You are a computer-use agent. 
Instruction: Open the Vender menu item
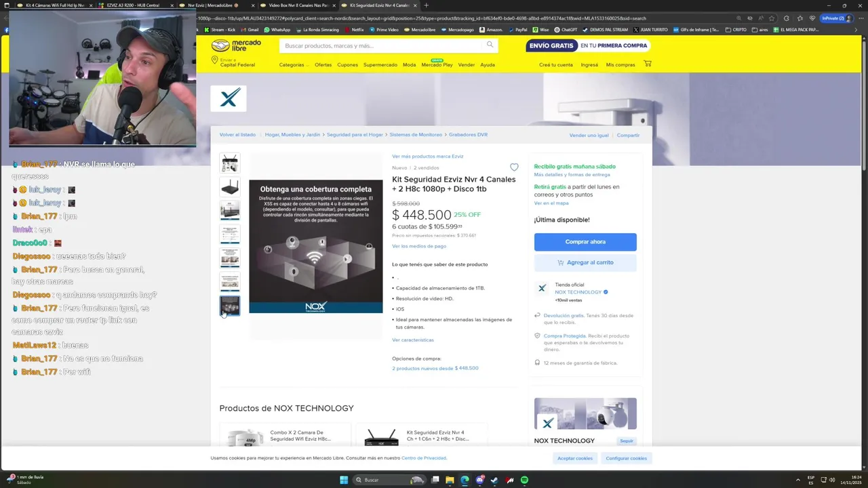coord(467,64)
